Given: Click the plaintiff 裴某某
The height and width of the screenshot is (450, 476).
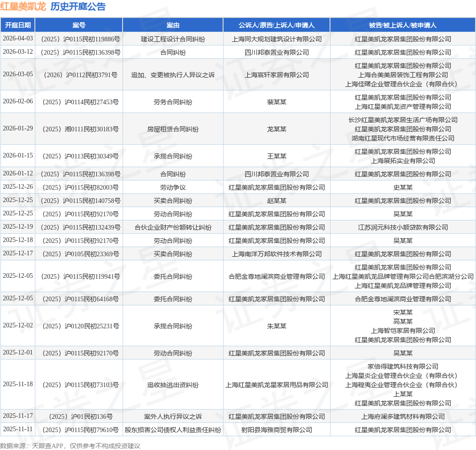Looking at the screenshot, I should [276, 102].
